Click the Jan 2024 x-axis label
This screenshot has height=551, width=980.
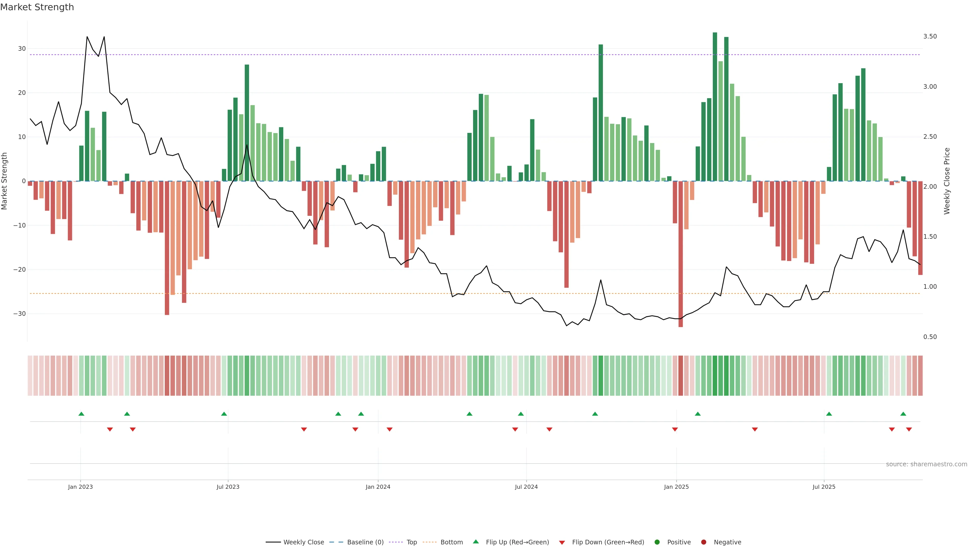(x=378, y=487)
